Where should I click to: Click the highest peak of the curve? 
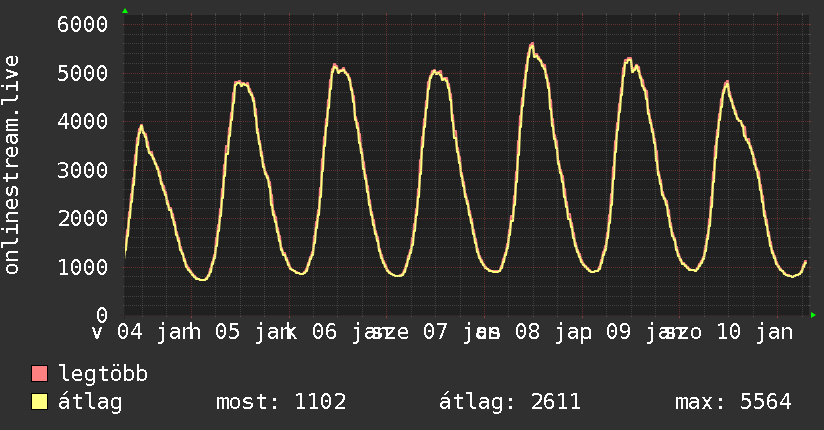[532, 45]
